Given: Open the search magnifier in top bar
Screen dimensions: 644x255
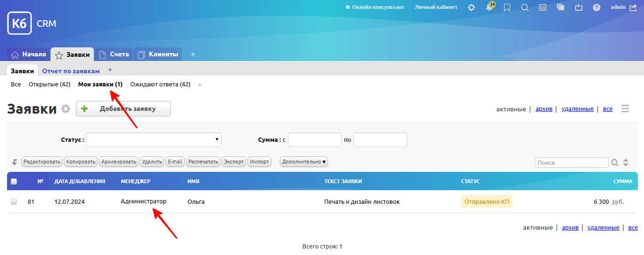Looking at the screenshot, I should tap(524, 8).
